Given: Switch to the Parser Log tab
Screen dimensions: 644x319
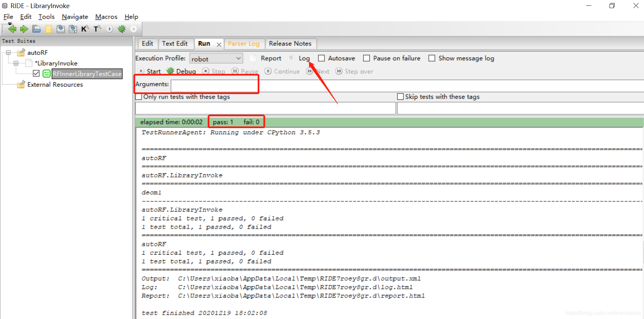Looking at the screenshot, I should point(243,43).
